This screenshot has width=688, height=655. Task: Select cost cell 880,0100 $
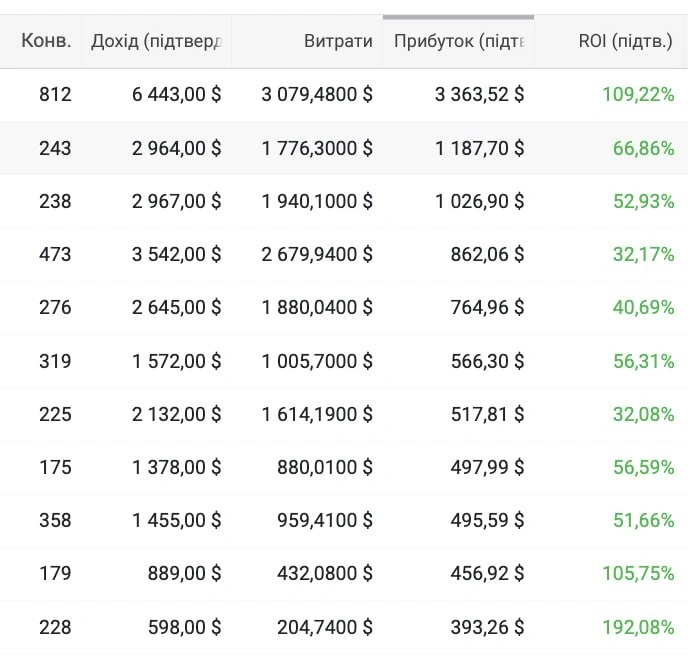tap(325, 467)
